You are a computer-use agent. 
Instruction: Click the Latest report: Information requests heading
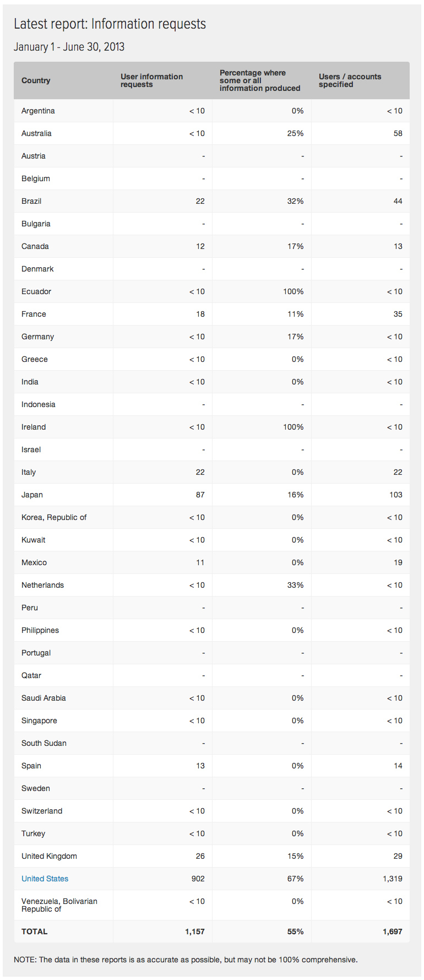coord(110,24)
